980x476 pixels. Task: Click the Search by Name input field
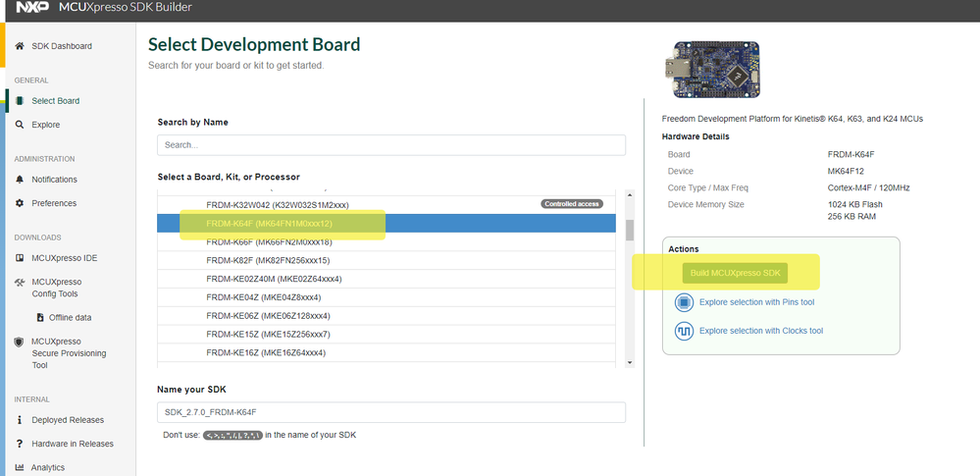391,145
